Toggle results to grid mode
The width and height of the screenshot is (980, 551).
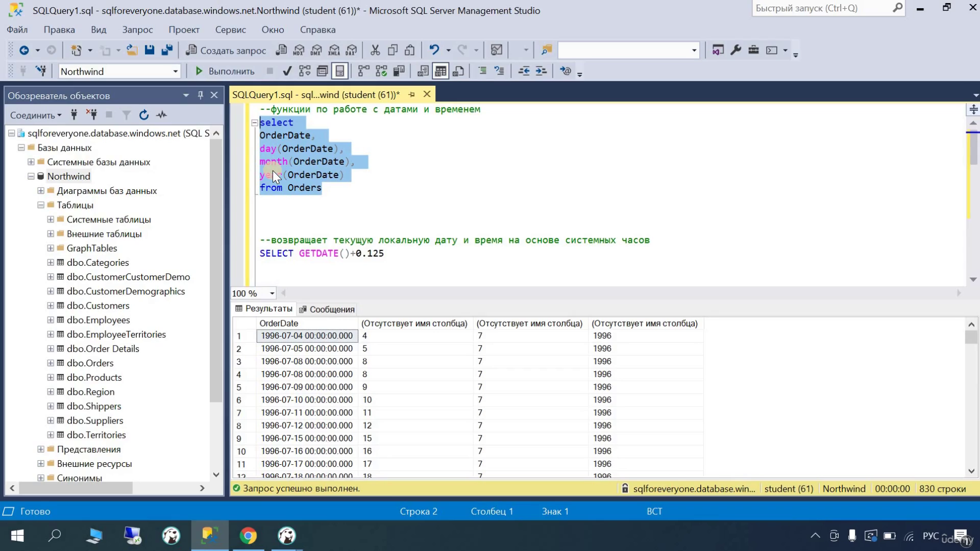(440, 71)
